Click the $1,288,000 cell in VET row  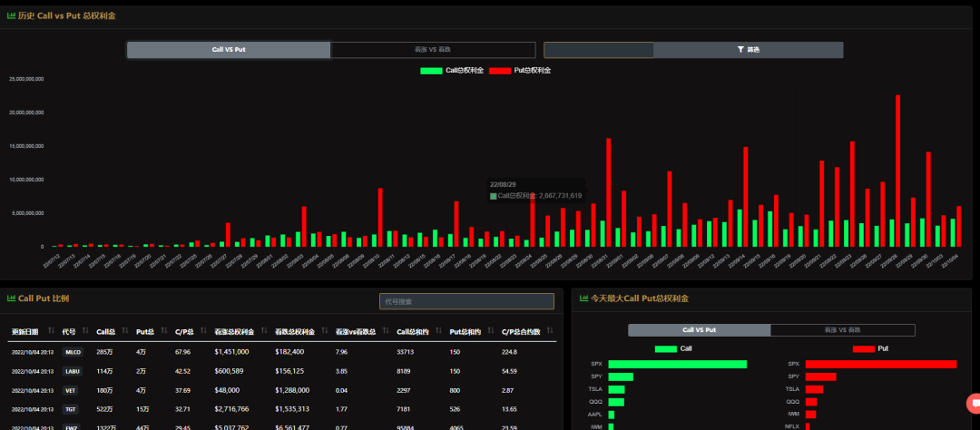point(292,391)
